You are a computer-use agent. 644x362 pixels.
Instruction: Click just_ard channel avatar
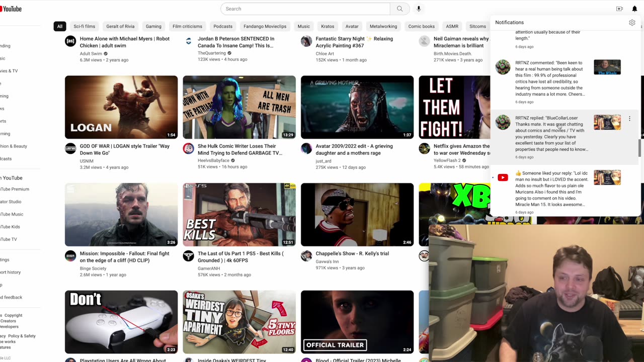pyautogui.click(x=306, y=148)
